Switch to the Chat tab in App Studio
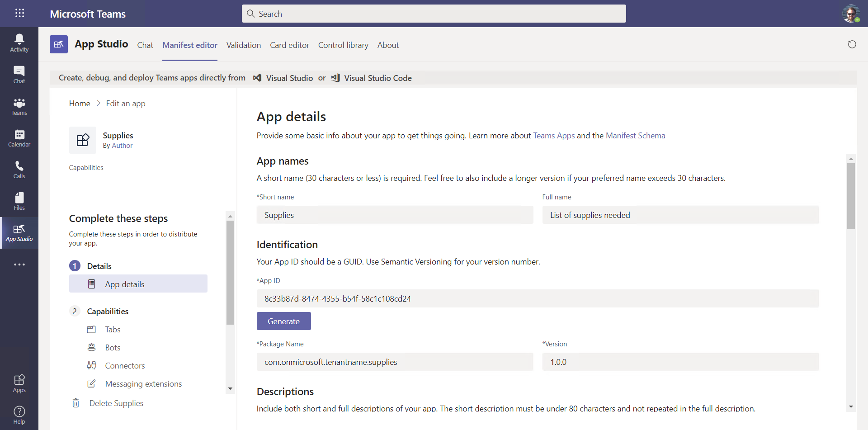This screenshot has height=430, width=868. coord(145,45)
